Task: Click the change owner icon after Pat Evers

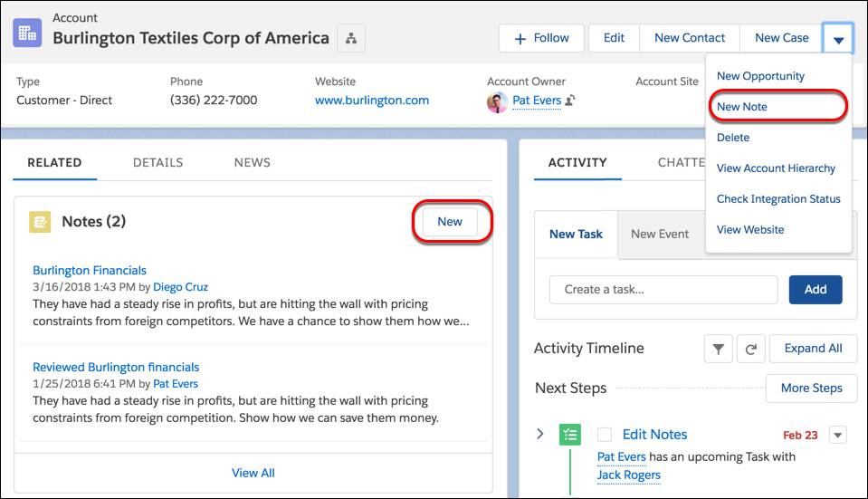Action: tap(570, 101)
